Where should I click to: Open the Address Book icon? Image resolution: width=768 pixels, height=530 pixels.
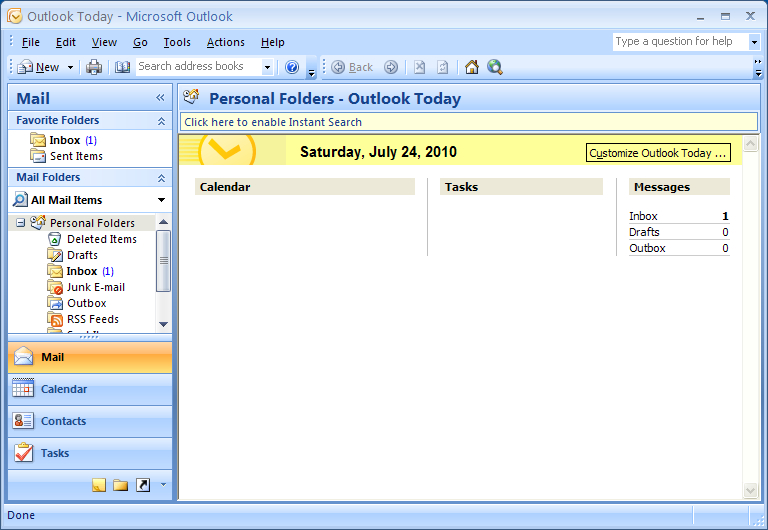(x=122, y=67)
